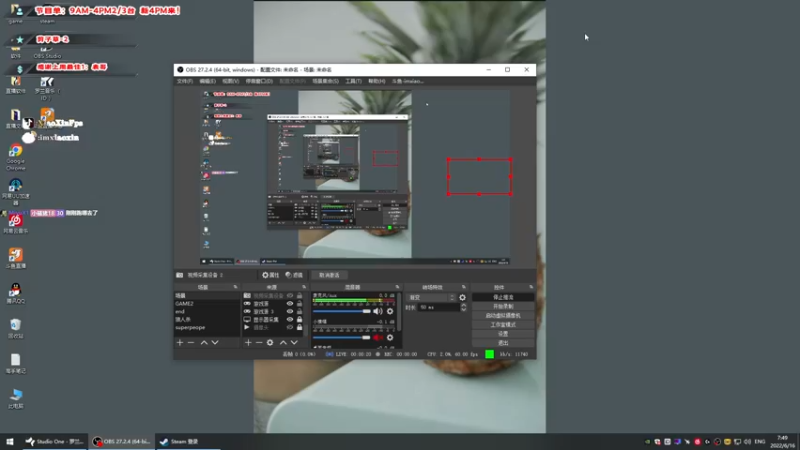Move the selected source up
Image resolution: width=800 pixels, height=450 pixels.
tap(283, 343)
